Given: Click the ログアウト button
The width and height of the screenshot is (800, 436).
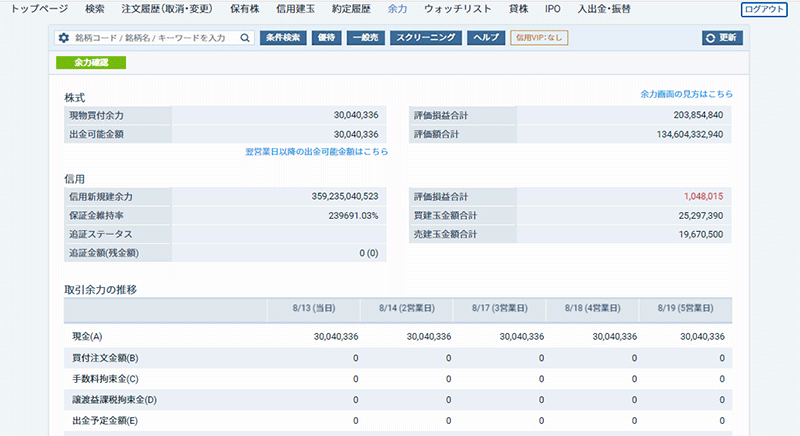Looking at the screenshot, I should (x=764, y=9).
